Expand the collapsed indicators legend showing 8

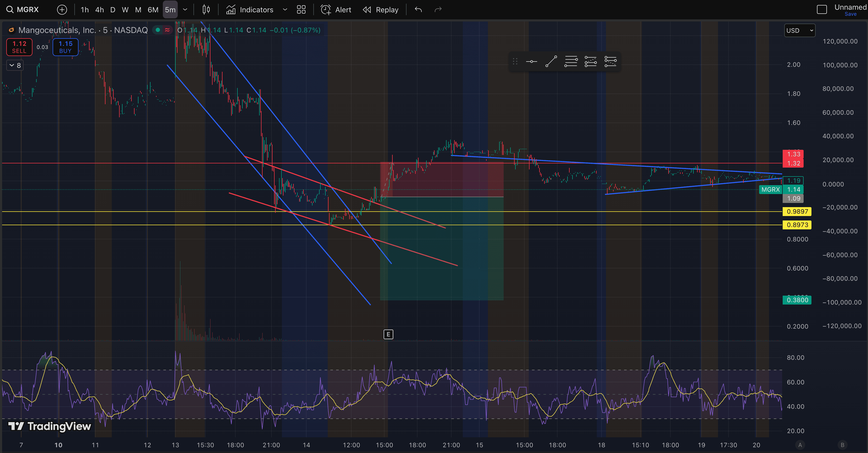click(x=15, y=65)
